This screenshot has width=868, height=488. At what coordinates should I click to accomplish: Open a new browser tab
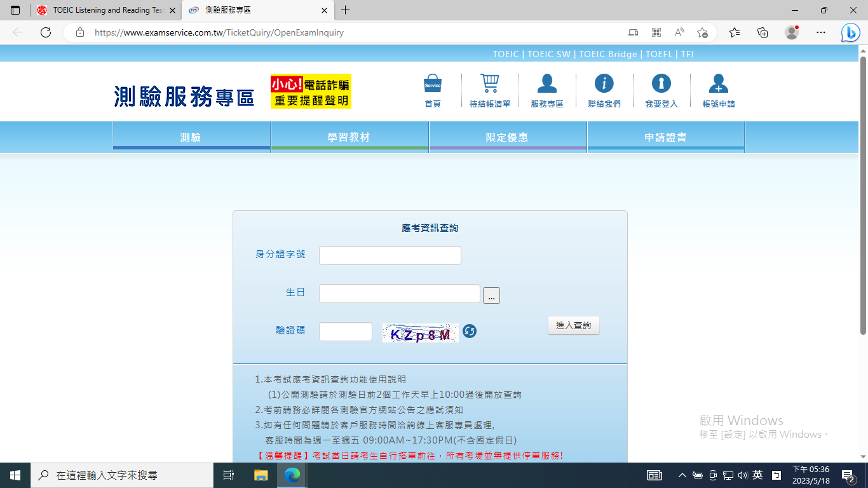345,10
